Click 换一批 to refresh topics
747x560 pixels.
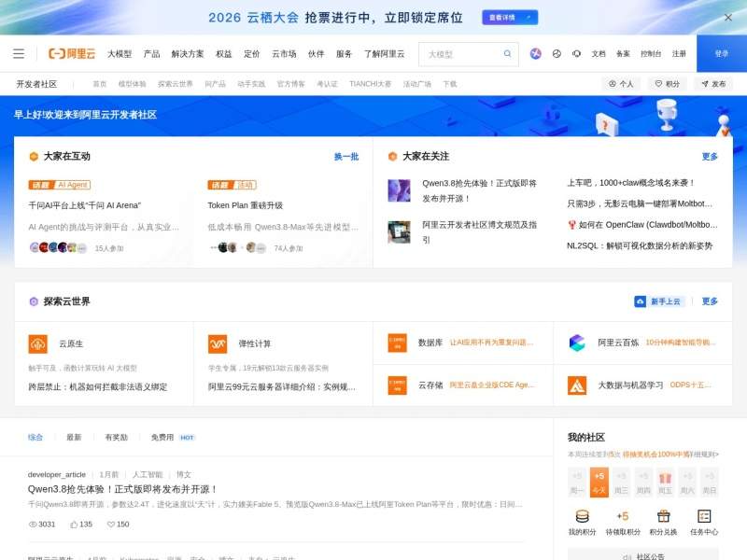pos(346,157)
